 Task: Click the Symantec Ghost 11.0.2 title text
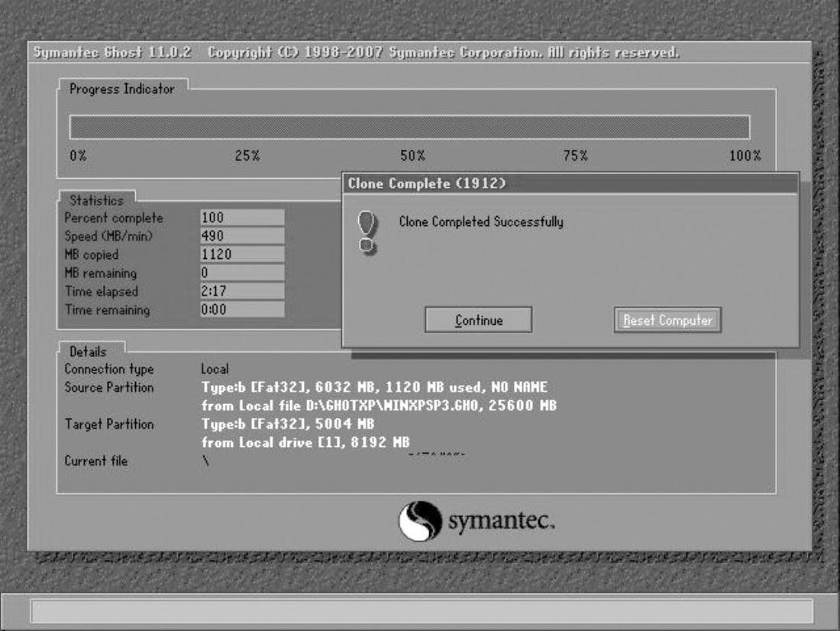(115, 53)
